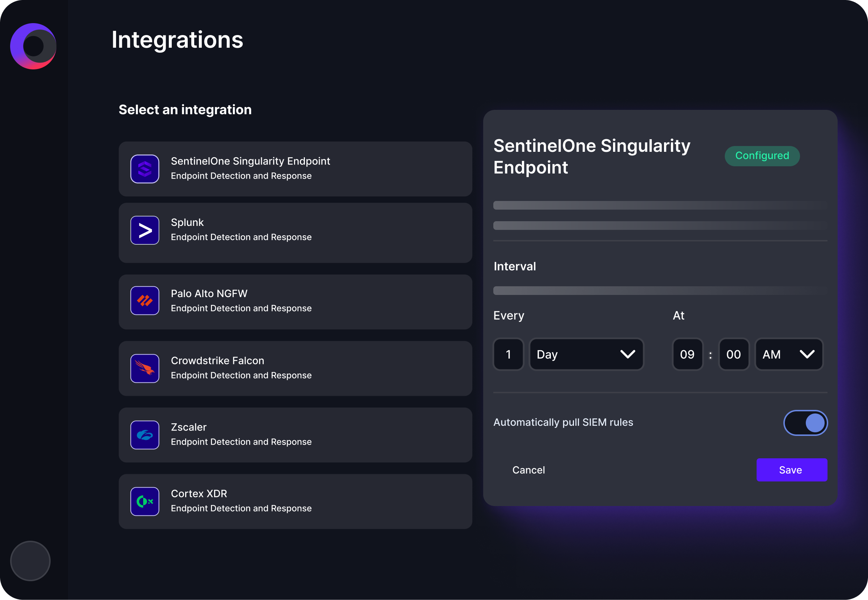Open the user avatar circle
The height and width of the screenshot is (600, 868).
tap(30, 561)
